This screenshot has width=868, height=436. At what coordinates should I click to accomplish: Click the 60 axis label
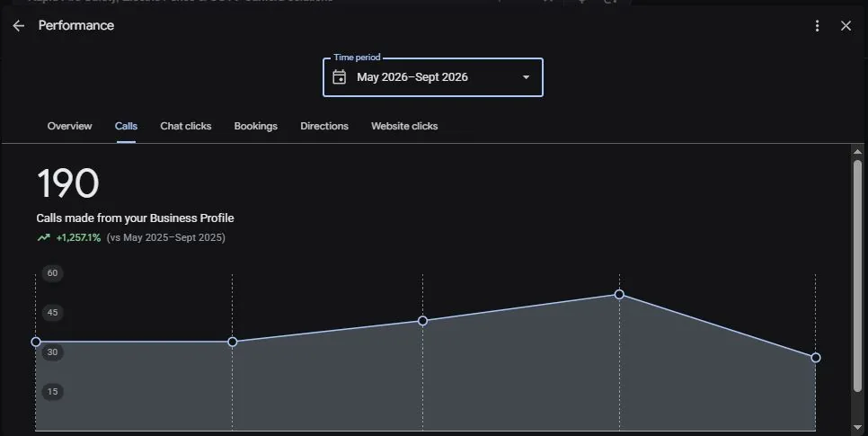[53, 273]
